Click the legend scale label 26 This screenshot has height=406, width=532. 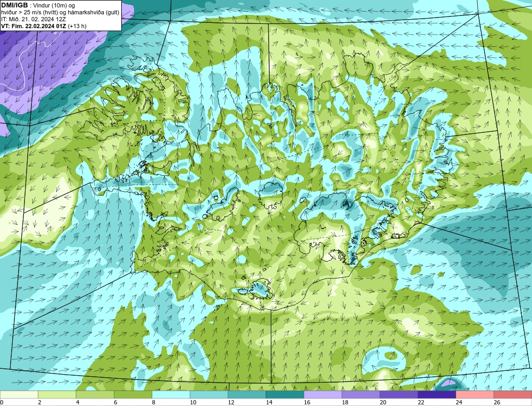click(497, 403)
